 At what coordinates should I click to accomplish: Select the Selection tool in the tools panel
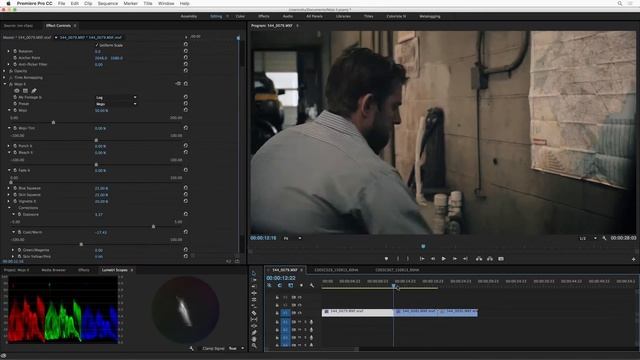pyautogui.click(x=254, y=273)
